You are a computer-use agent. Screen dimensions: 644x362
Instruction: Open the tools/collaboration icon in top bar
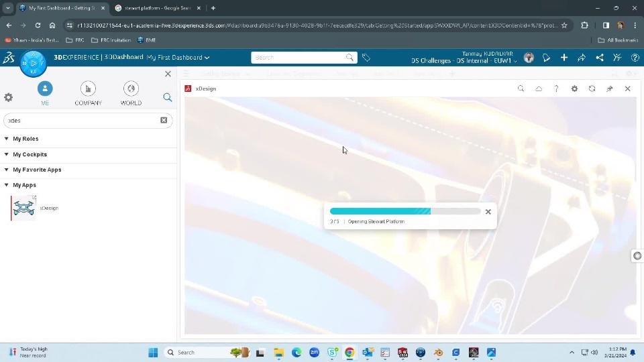point(617,58)
